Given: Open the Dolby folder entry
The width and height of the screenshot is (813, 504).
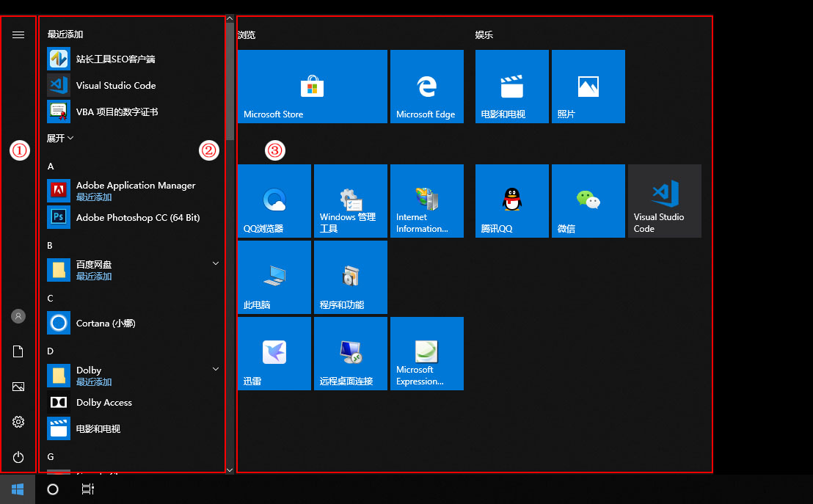Looking at the screenshot, I should [x=132, y=376].
